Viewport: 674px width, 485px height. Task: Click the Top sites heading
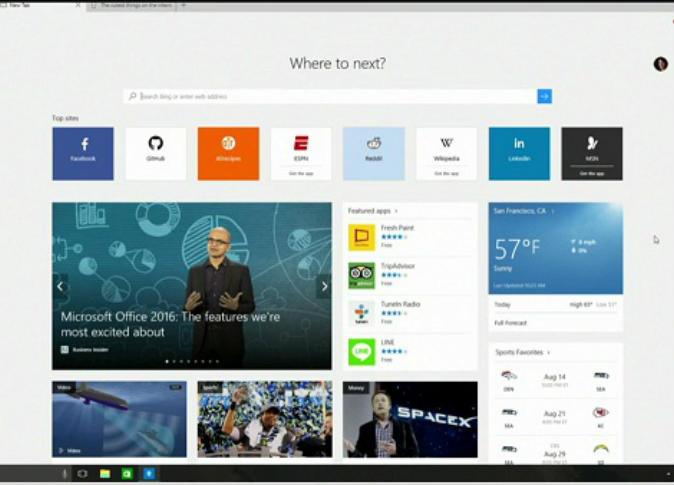coord(65,118)
